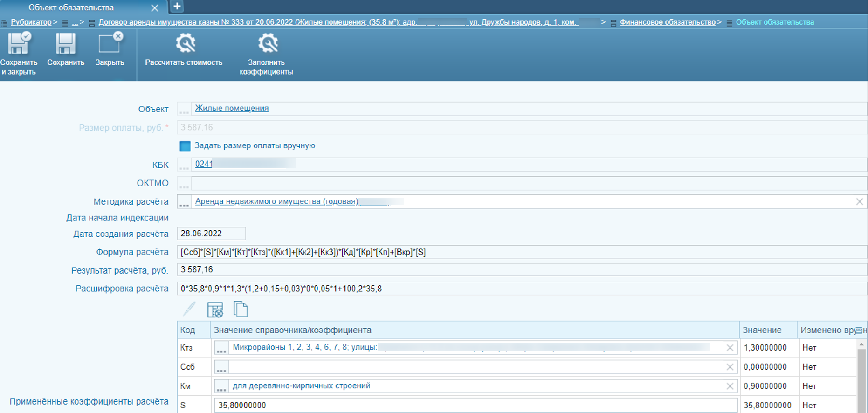Click the 'Рубрикатор' breadcrumb link
Image resolution: width=868 pixels, height=413 pixels.
coord(31,22)
